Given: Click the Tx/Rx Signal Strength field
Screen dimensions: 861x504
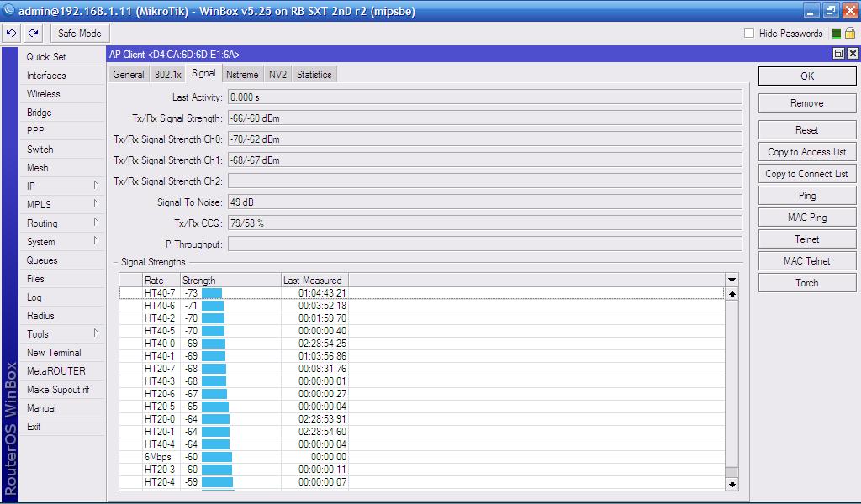Looking at the screenshot, I should (485, 118).
